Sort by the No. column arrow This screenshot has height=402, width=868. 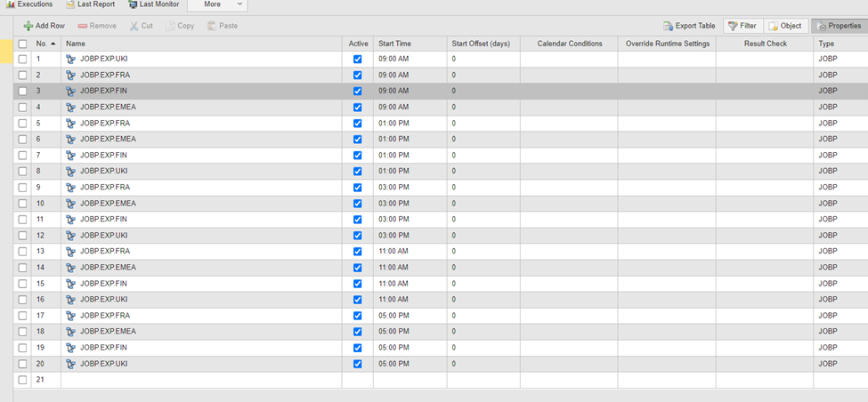tap(53, 44)
